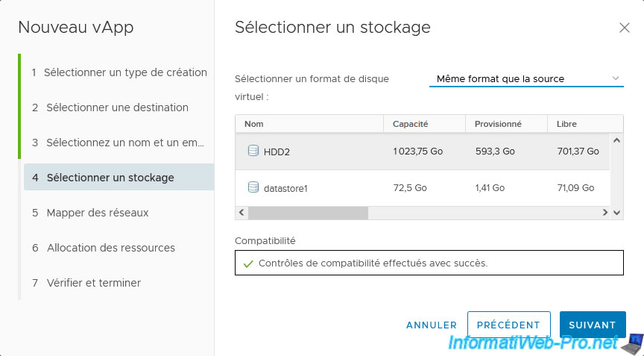Sort by the Capacité column header
The width and height of the screenshot is (644, 356).
click(411, 124)
